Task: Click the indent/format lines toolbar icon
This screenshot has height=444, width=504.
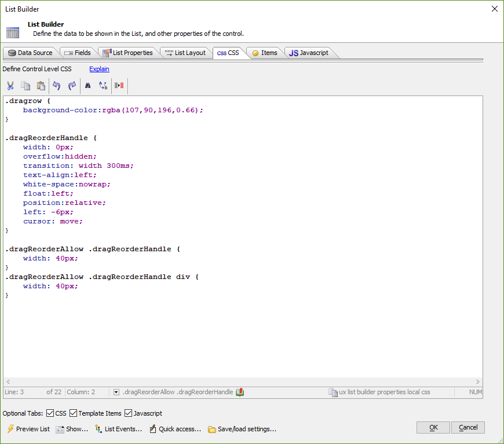Action: coord(119,86)
